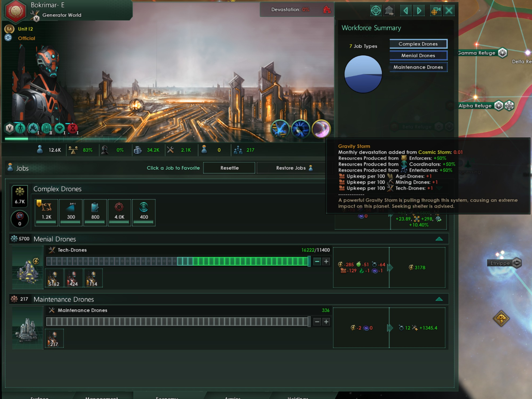Select Complex Drones in Workforce Summary
Screen dimensions: 532x399
click(418, 44)
